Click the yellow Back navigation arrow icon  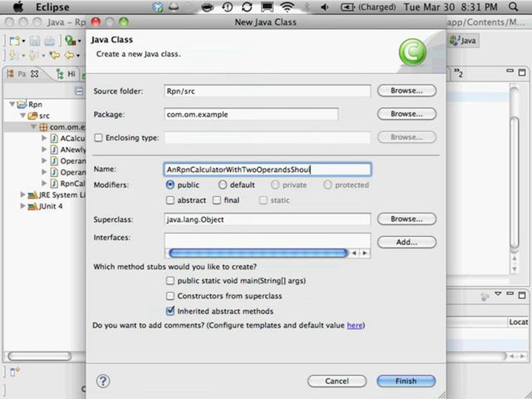(69, 56)
